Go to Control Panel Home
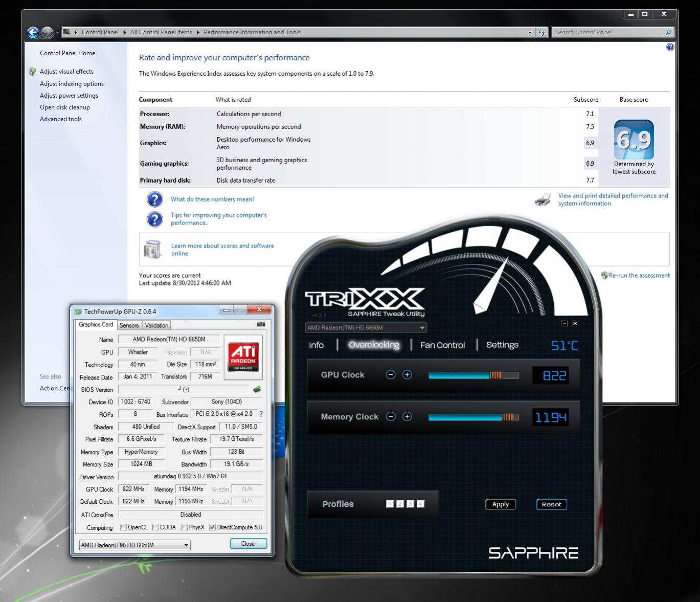Screen dimensions: 700x602 point(67,53)
